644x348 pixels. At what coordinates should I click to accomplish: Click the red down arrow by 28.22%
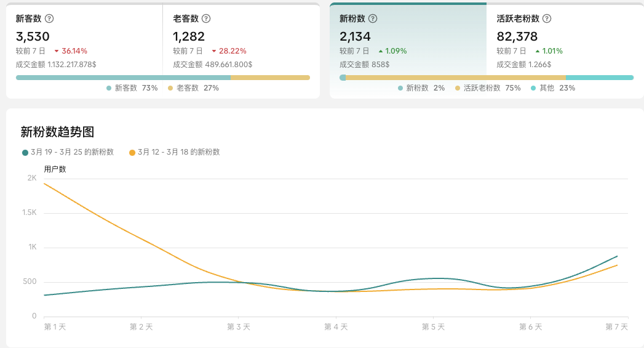pos(214,51)
